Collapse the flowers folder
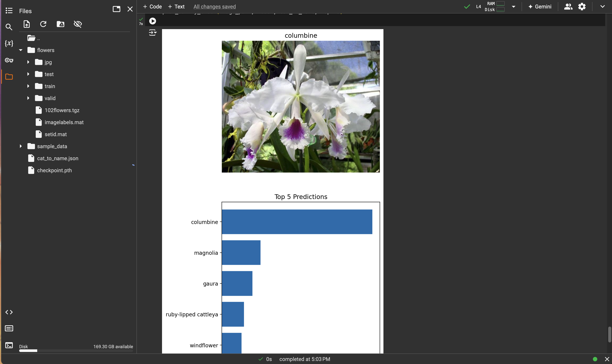612x364 pixels. [x=21, y=50]
